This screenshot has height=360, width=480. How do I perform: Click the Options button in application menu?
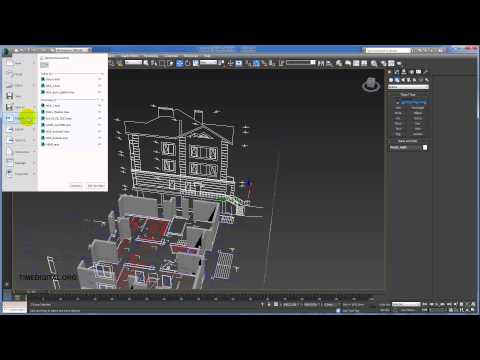click(76, 186)
